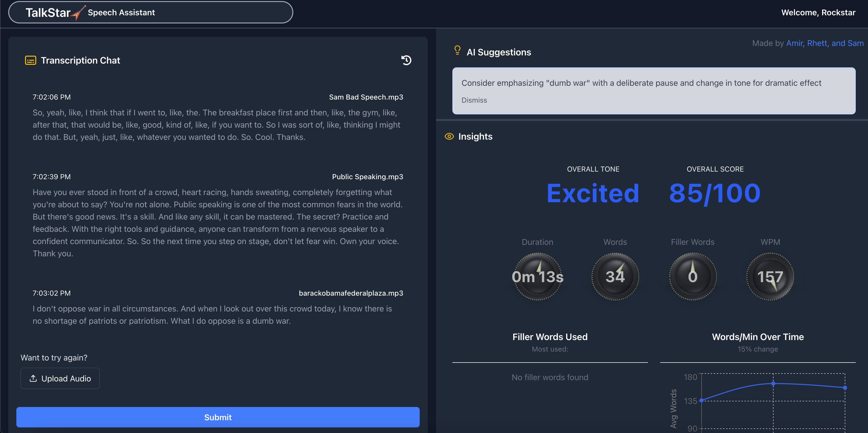The height and width of the screenshot is (433, 868).
Task: Click the Transcription Chat caption icon
Action: [30, 60]
